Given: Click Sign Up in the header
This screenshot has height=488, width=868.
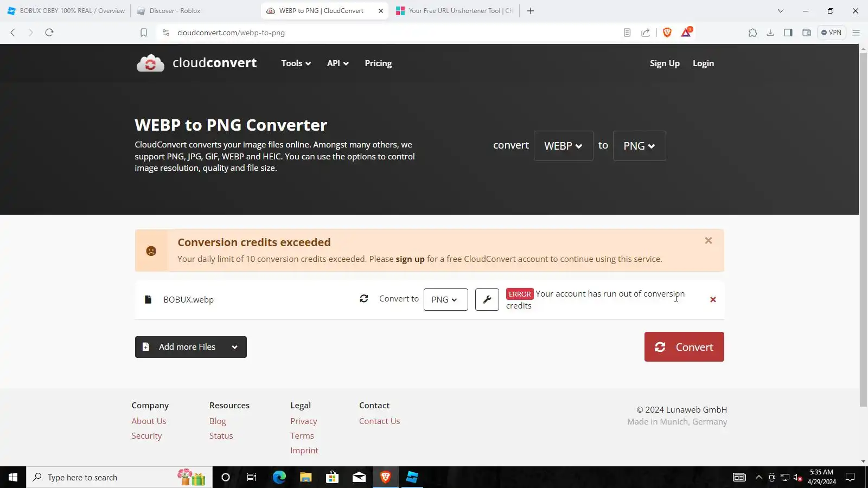Looking at the screenshot, I should 665,63.
